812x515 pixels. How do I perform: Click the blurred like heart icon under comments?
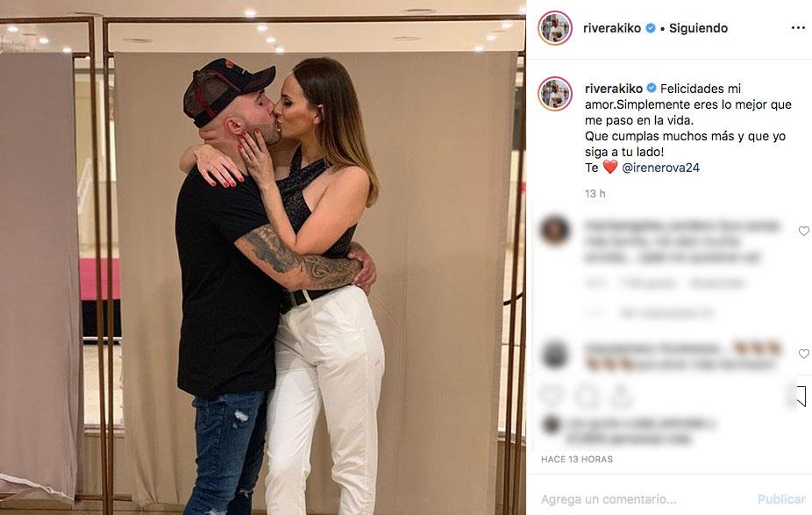pos(552,397)
